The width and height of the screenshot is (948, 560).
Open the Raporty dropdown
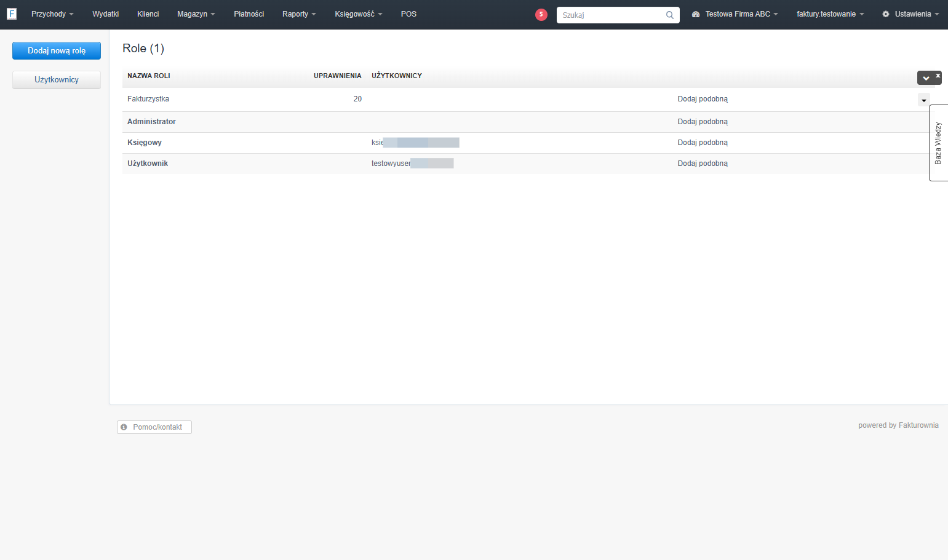point(299,14)
